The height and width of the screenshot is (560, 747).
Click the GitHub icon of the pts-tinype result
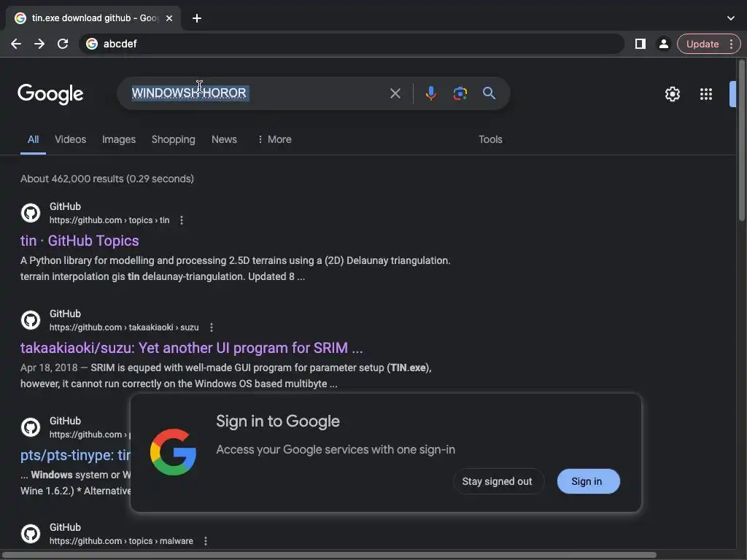point(31,427)
